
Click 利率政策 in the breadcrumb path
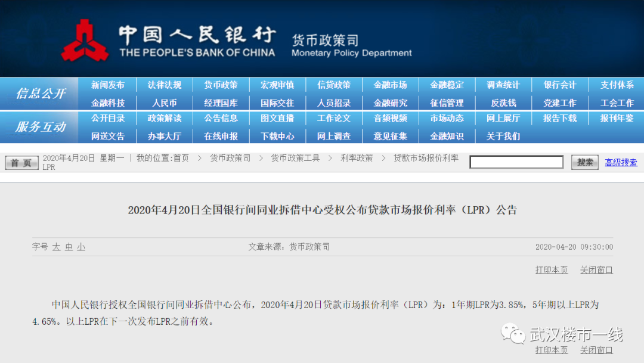coord(357,158)
